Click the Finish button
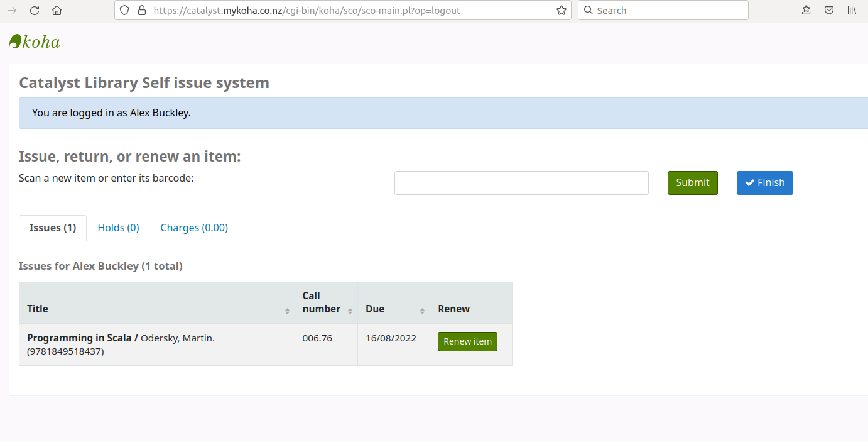868x442 pixels. (764, 182)
